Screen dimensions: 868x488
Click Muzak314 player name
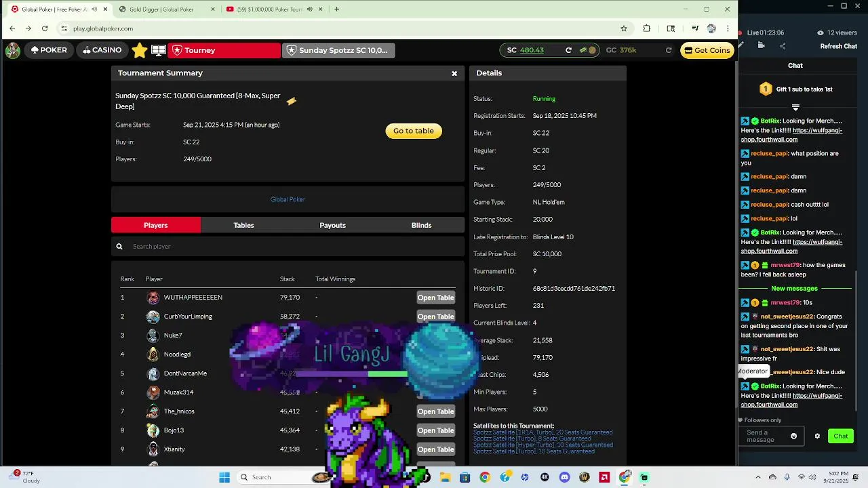click(178, 392)
